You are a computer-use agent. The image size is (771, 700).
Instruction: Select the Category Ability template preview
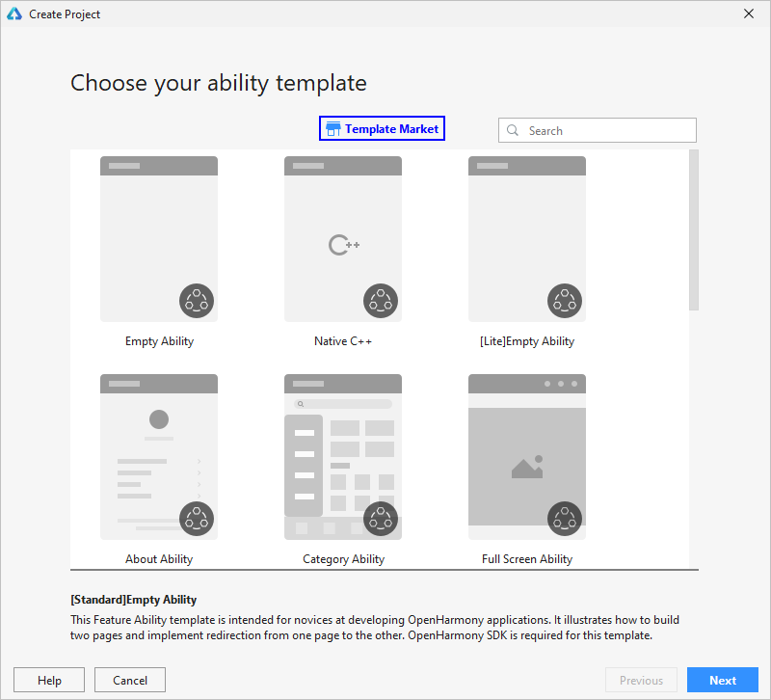tap(343, 457)
